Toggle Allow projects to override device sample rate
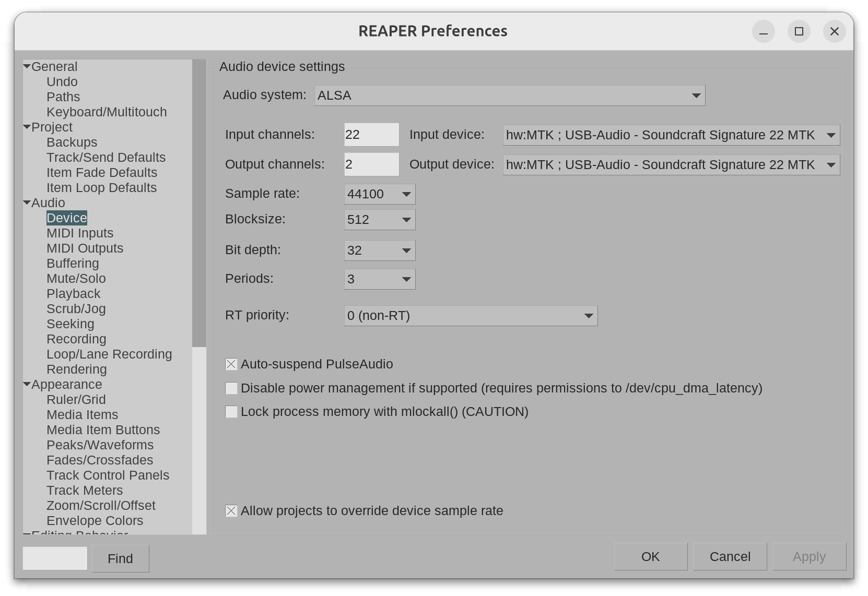The width and height of the screenshot is (868, 596). [x=231, y=511]
